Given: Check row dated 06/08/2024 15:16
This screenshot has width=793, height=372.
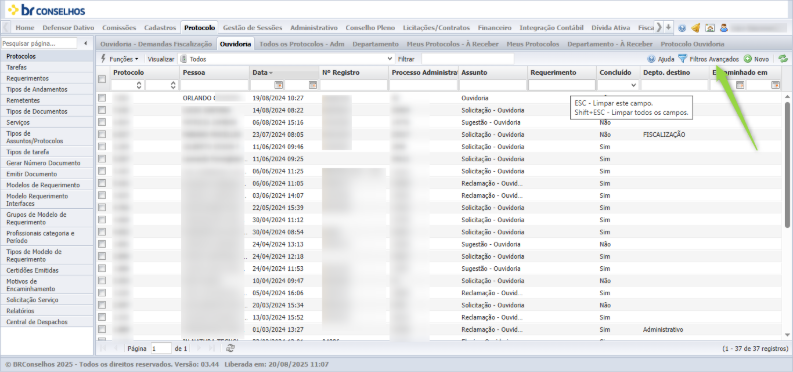Looking at the screenshot, I should pyautogui.click(x=102, y=122).
